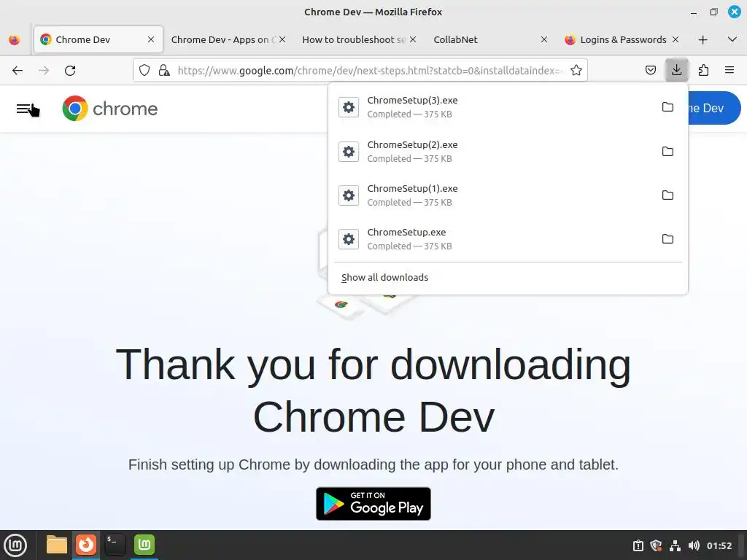Click the Firefox taskbar icon

click(x=86, y=545)
